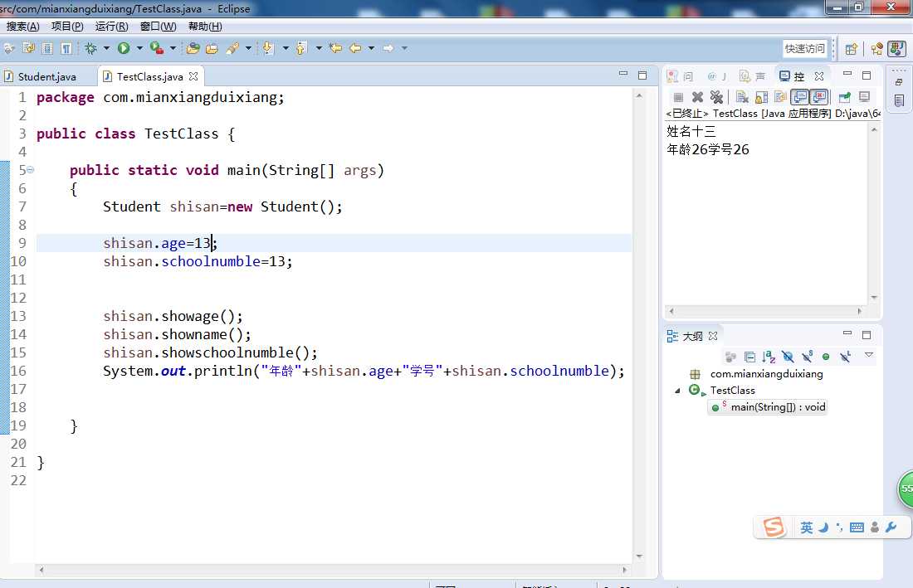The width and height of the screenshot is (913, 588).
Task: Open Previous Annotation dropdown arrow
Action: 319,48
